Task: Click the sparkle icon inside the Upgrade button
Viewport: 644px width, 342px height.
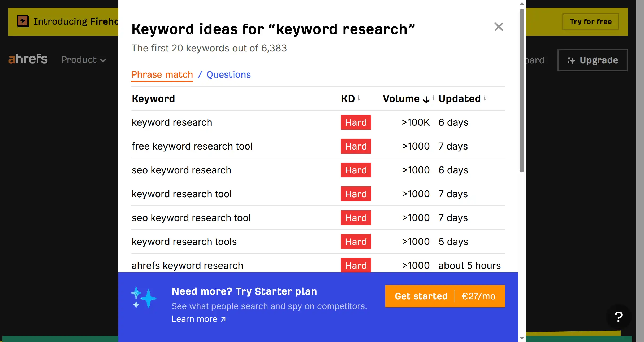Action: 571,60
